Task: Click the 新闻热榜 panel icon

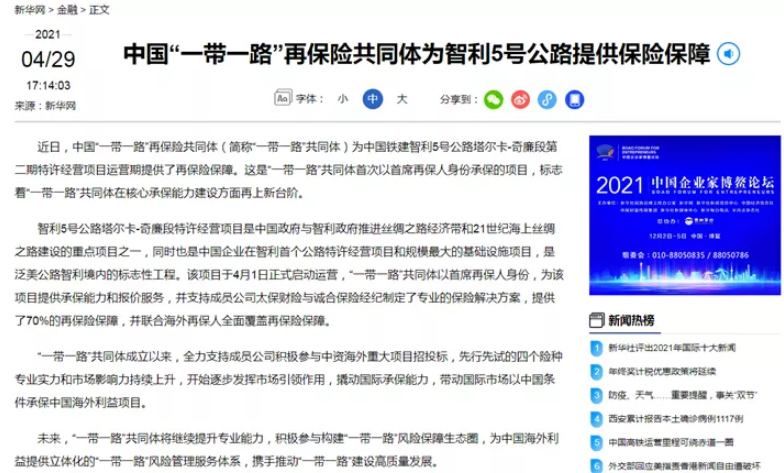Action: [596, 320]
